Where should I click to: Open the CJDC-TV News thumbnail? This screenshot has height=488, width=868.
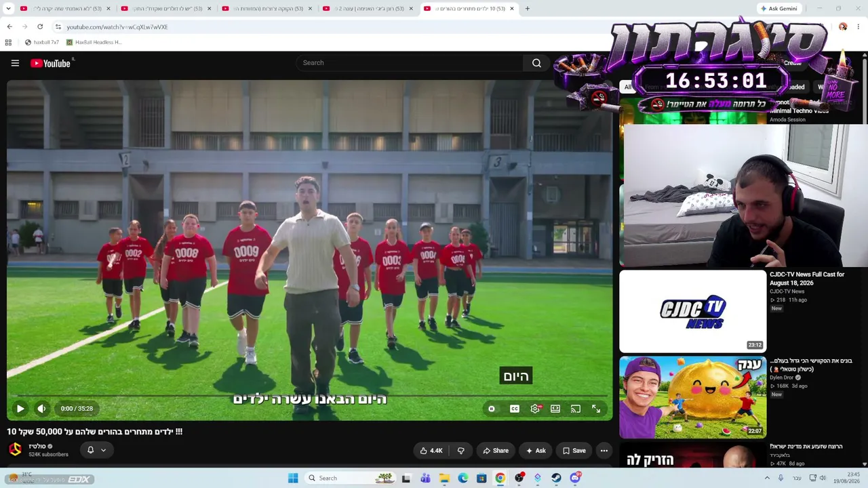[x=692, y=312]
